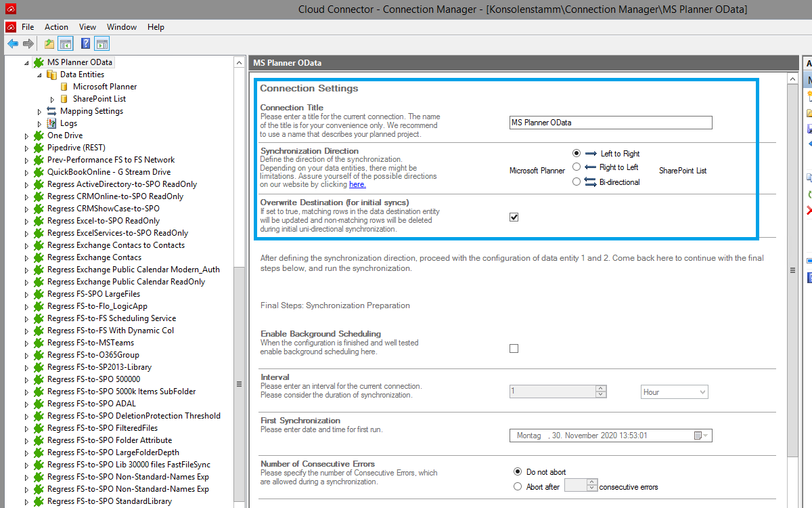Expand the SharePoint List tree node

[x=52, y=100]
